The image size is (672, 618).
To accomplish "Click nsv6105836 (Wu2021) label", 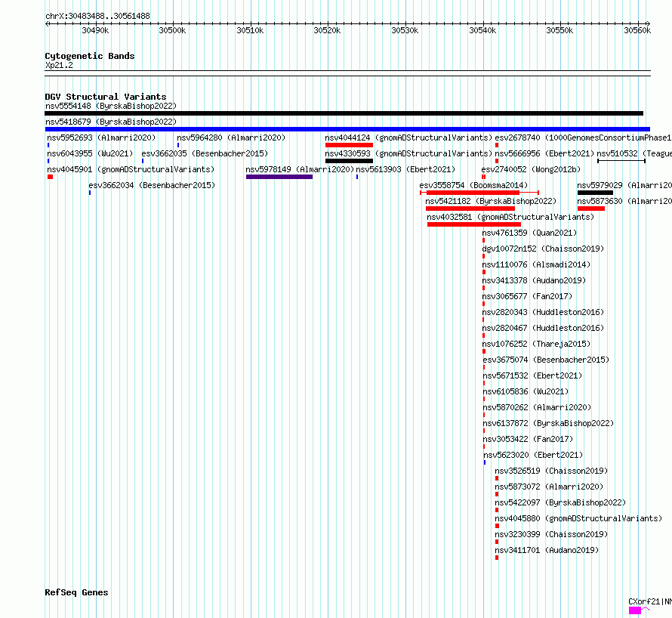I will click(x=526, y=391).
